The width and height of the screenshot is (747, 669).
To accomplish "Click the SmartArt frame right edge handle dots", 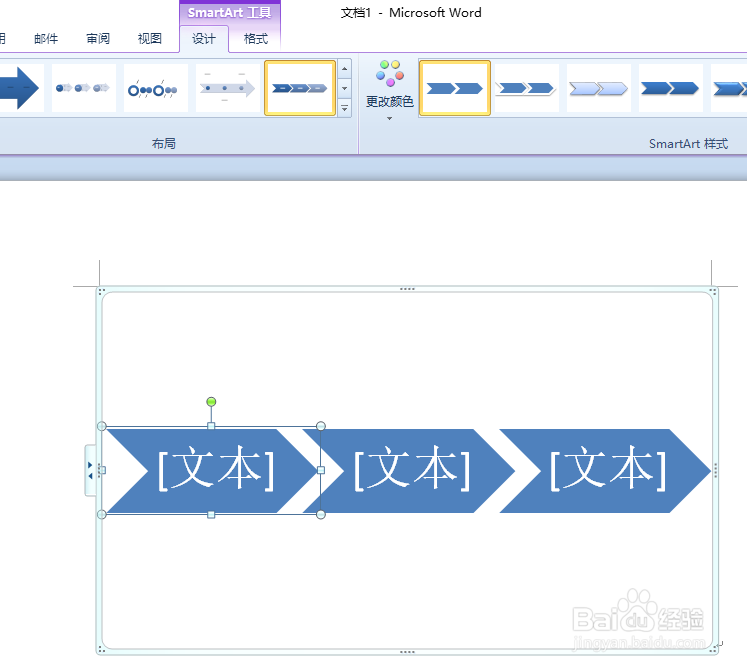I will [715, 470].
